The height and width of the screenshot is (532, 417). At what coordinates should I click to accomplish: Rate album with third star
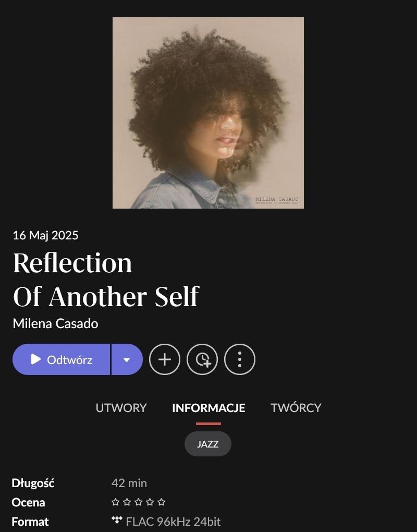(138, 502)
